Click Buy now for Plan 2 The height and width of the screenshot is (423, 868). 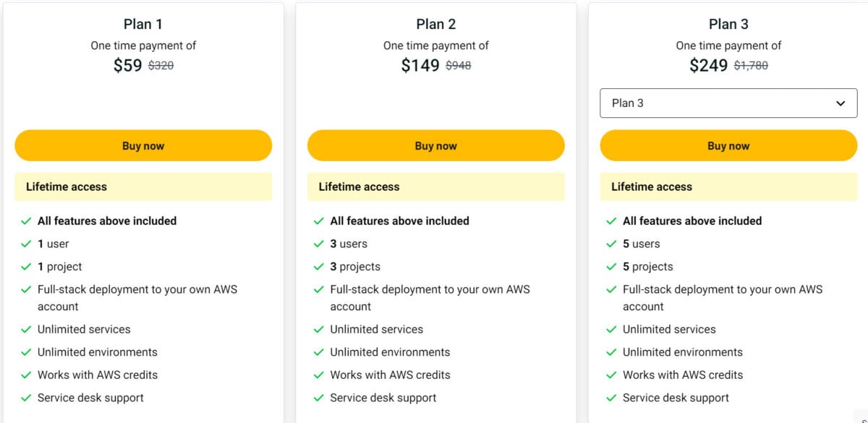coord(435,145)
